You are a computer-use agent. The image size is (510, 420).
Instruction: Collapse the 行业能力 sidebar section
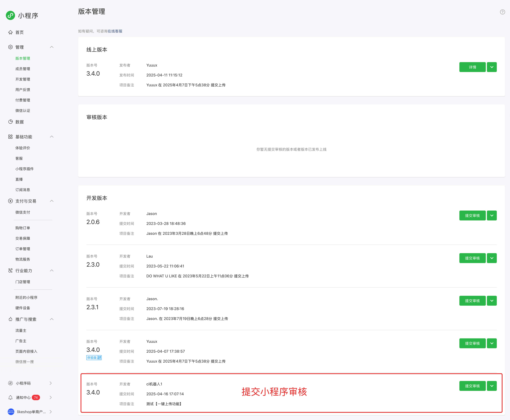(52, 270)
